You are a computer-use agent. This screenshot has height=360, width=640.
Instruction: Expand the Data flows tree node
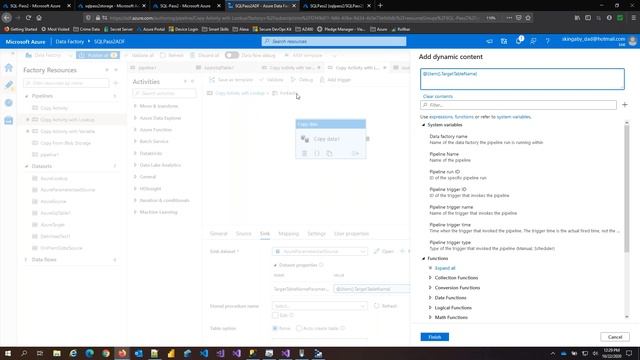pyautogui.click(x=27, y=260)
